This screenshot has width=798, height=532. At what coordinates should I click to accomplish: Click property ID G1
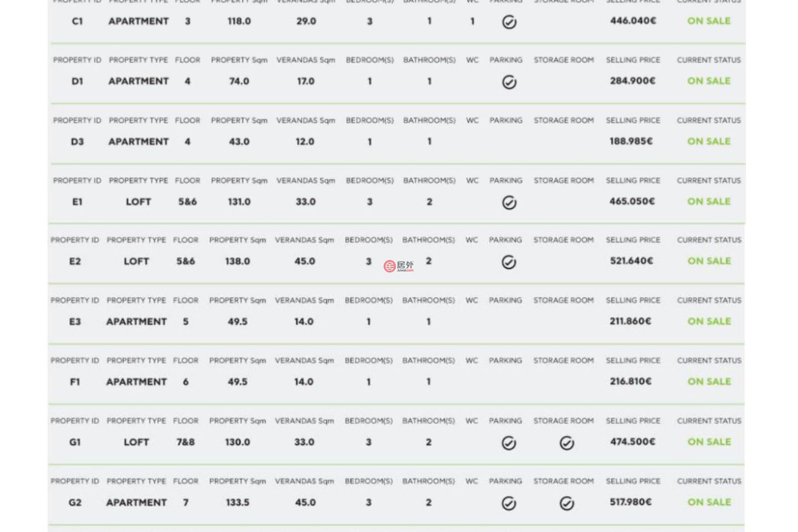pyautogui.click(x=75, y=442)
